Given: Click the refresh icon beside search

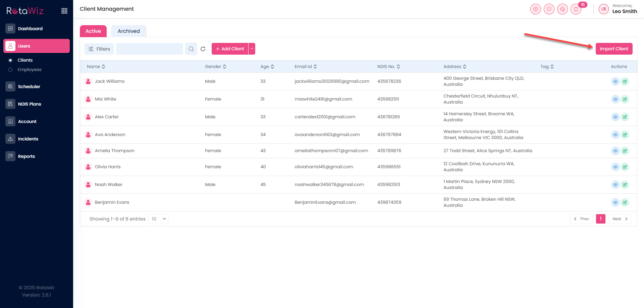Looking at the screenshot, I should pyautogui.click(x=203, y=49).
